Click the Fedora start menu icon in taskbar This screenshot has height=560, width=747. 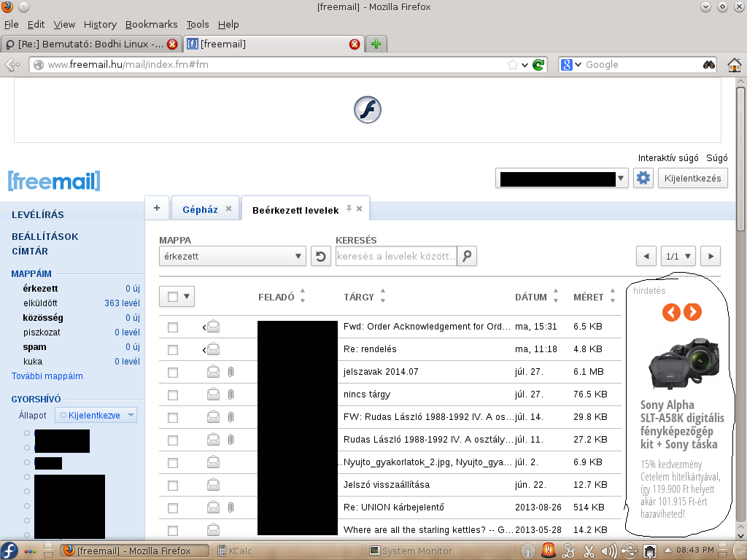point(8,551)
